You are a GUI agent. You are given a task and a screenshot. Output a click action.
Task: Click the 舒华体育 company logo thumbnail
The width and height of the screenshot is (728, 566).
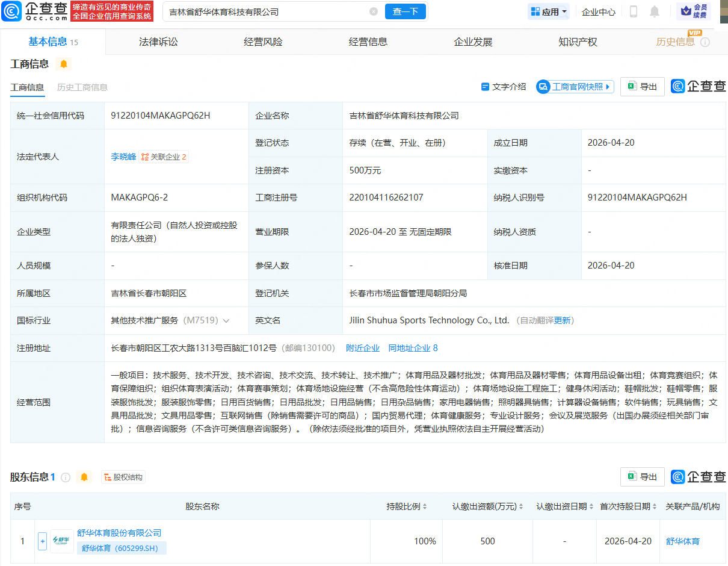tap(62, 541)
